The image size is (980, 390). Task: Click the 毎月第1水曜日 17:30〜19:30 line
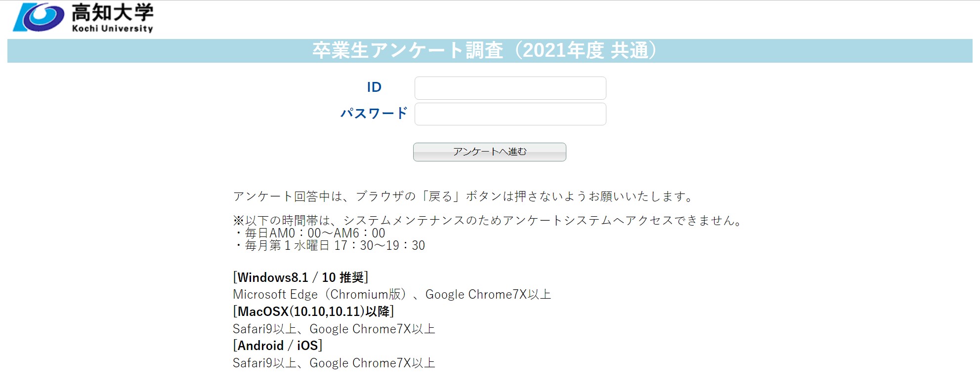point(329,245)
